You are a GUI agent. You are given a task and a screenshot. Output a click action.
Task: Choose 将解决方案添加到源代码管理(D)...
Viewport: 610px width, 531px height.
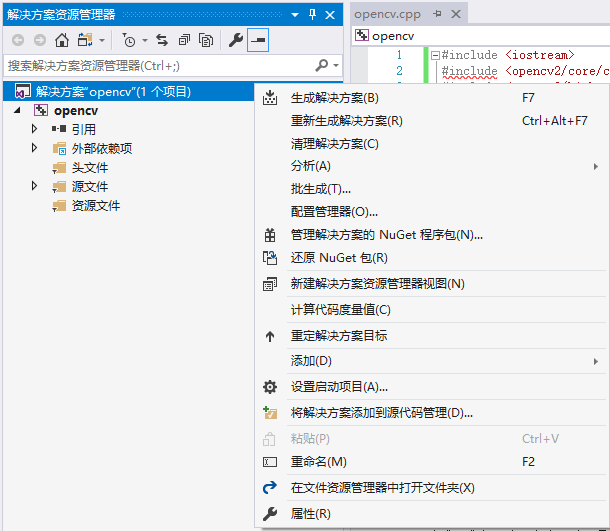432,413
